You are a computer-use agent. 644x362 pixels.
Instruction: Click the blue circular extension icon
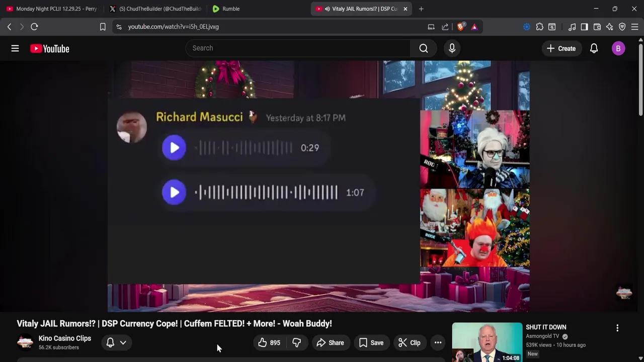click(x=527, y=27)
